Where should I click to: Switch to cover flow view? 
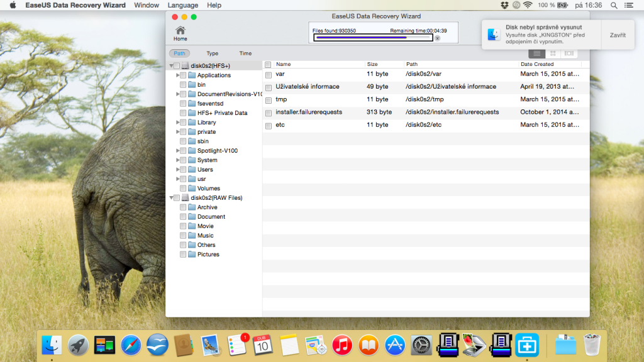(x=569, y=53)
